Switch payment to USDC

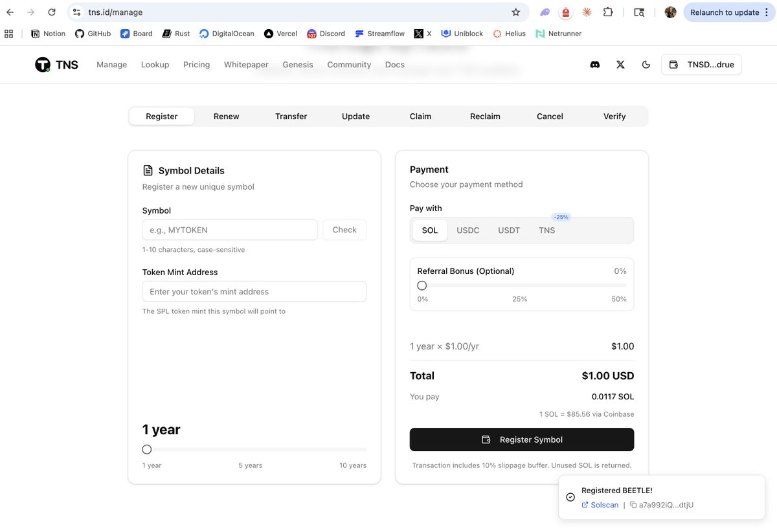[x=467, y=230]
